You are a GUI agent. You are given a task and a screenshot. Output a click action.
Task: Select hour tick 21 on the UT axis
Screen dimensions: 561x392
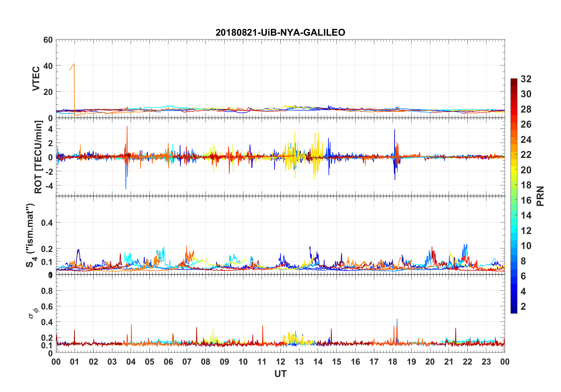449,362
